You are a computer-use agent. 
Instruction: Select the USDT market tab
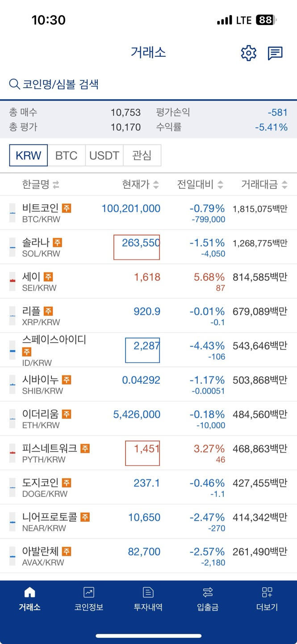pos(104,155)
